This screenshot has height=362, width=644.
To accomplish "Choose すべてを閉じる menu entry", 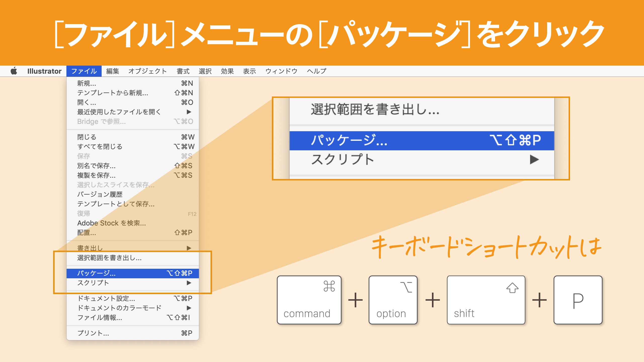I will 133,147.
